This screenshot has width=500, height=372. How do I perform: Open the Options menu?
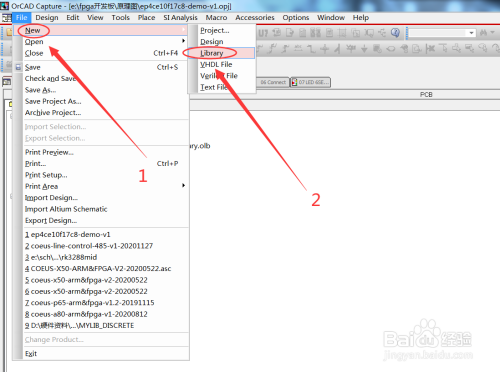(296, 17)
